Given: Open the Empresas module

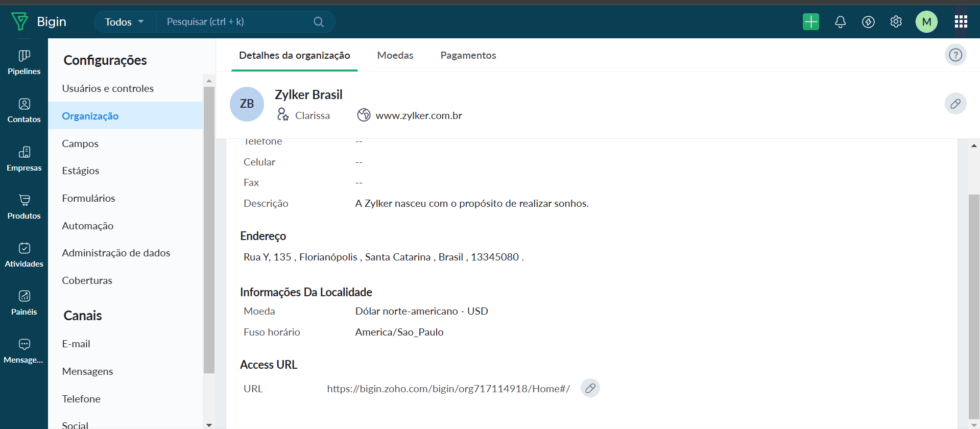Looking at the screenshot, I should click(x=24, y=159).
